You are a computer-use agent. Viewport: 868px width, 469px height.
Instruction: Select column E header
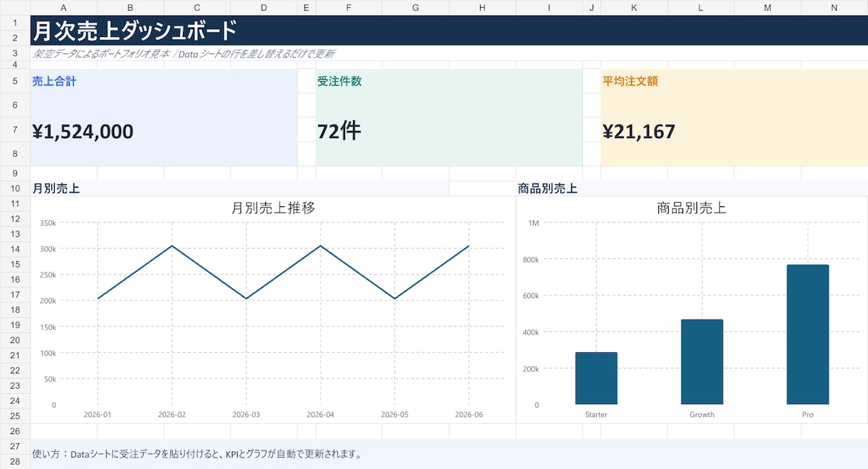(x=307, y=8)
